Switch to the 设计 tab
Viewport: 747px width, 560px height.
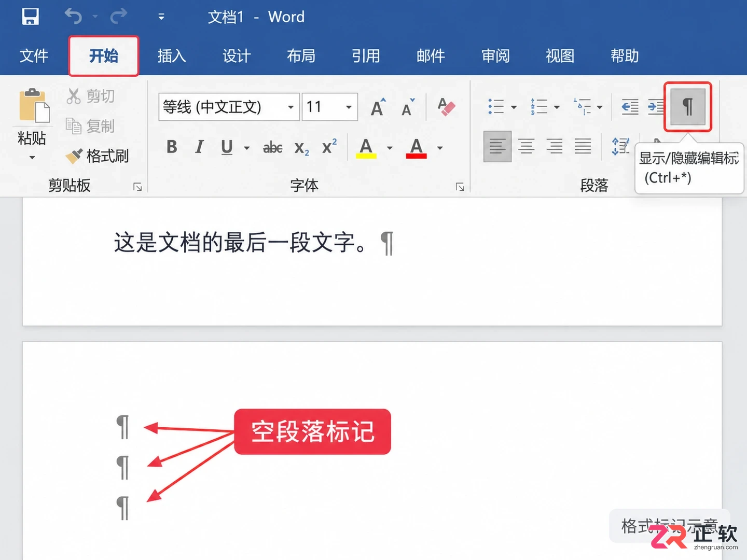(x=237, y=55)
